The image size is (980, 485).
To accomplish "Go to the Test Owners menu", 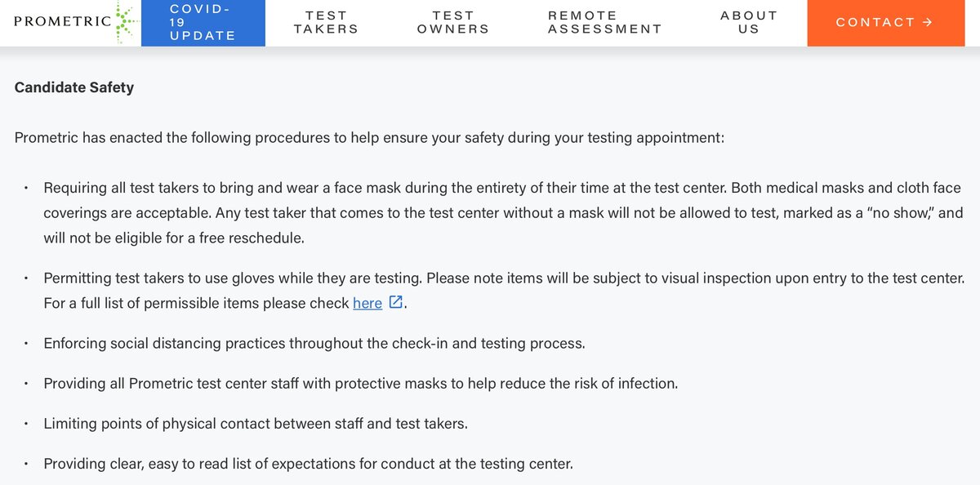I will point(453,23).
